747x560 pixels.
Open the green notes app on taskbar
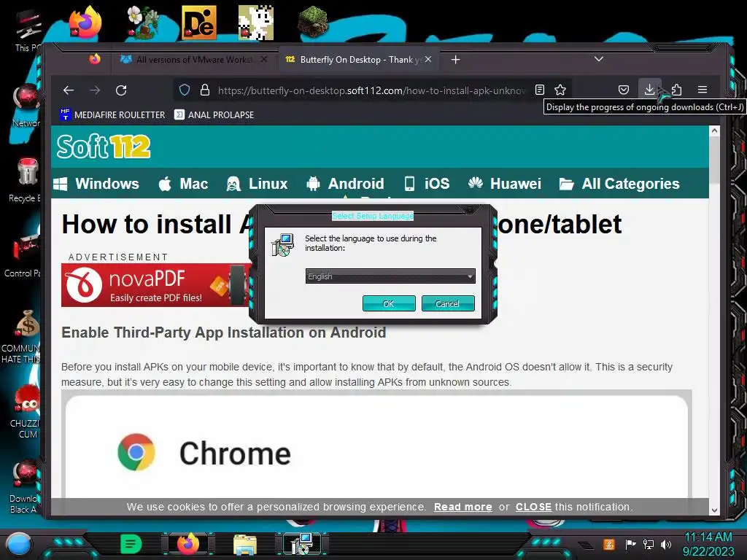(131, 544)
